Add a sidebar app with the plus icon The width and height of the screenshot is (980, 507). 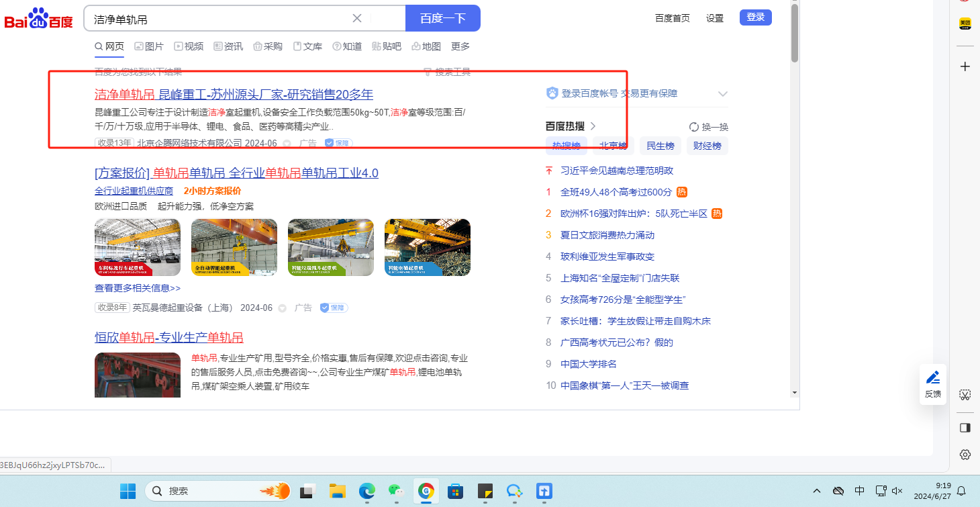click(x=965, y=66)
